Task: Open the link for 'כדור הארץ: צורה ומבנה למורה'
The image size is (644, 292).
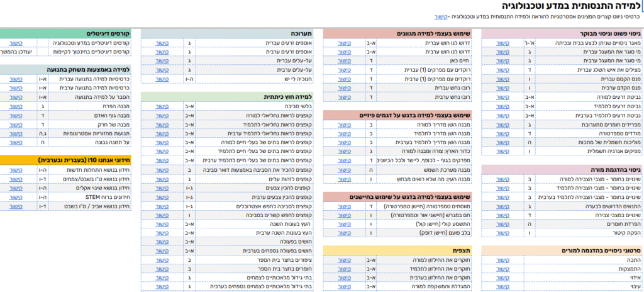Action: coord(344,151)
